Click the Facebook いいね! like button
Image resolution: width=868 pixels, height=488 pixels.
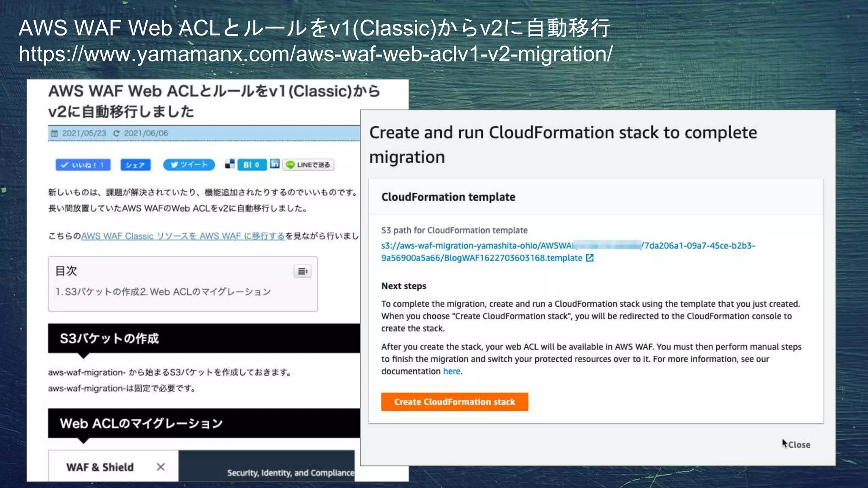point(83,165)
